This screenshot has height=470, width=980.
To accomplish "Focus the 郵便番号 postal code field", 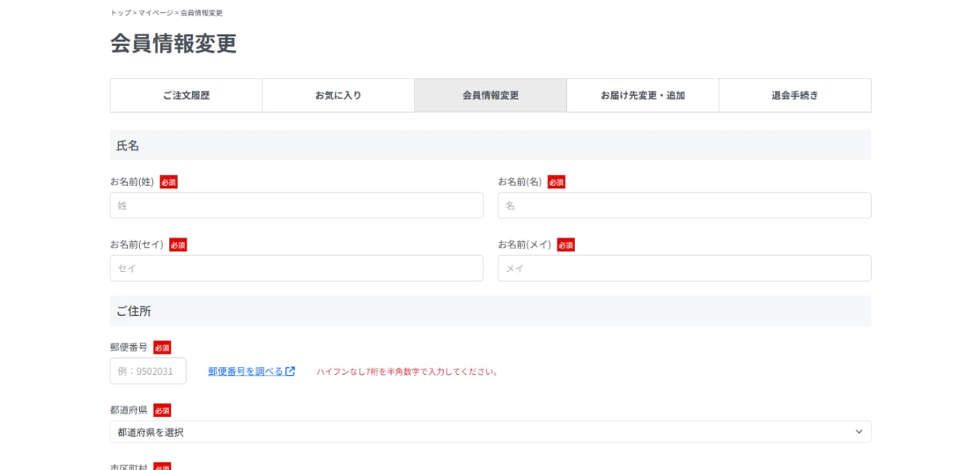I will click(148, 371).
